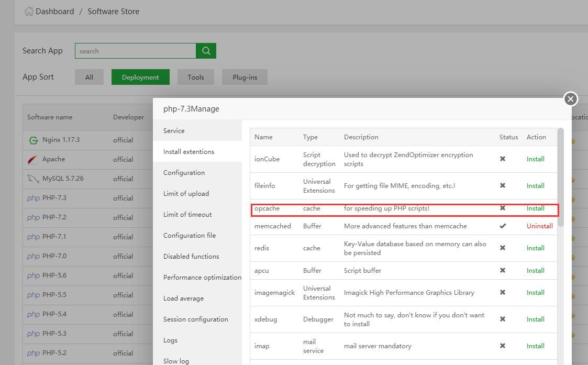This screenshot has width=588, height=365.
Task: Click the MySQL dolphin icon
Action: tap(32, 179)
